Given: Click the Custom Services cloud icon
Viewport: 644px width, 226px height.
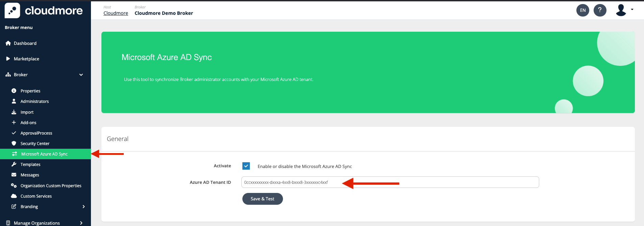Looking at the screenshot, I should pos(14,196).
